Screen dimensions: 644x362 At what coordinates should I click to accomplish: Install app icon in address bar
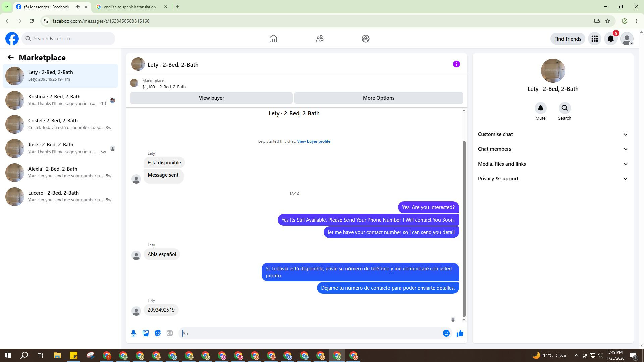pyautogui.click(x=597, y=21)
